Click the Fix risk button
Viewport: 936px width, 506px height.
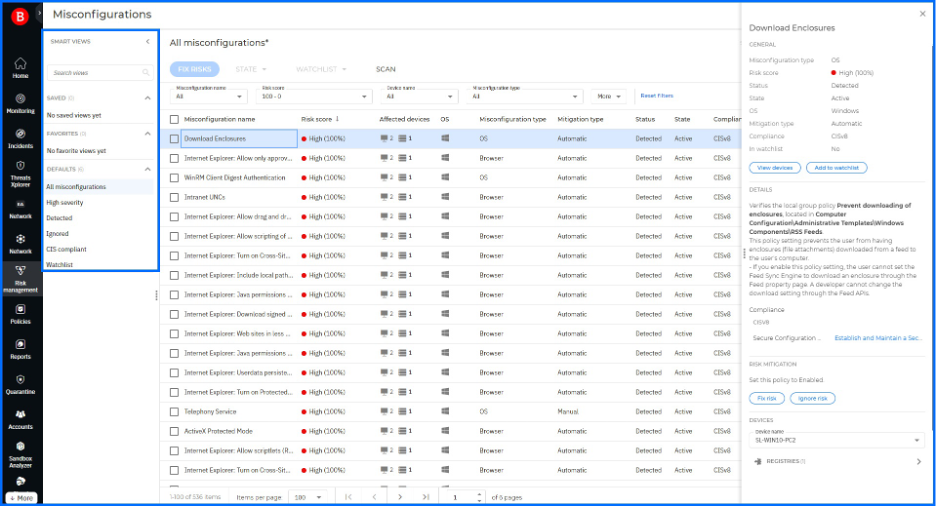[765, 398]
